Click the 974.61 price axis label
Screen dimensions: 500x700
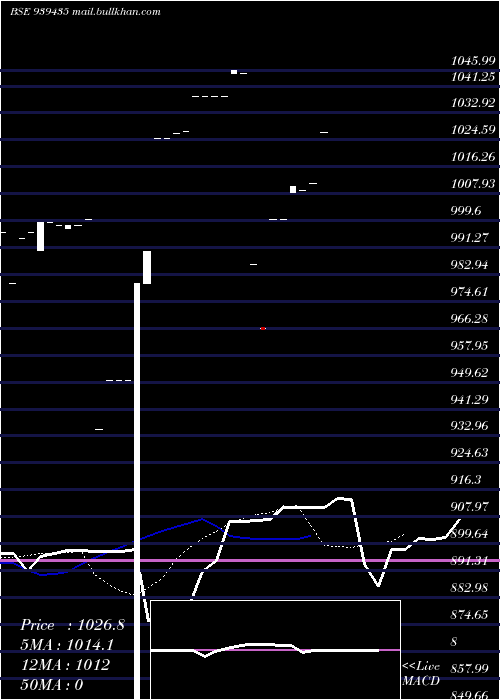469,292
